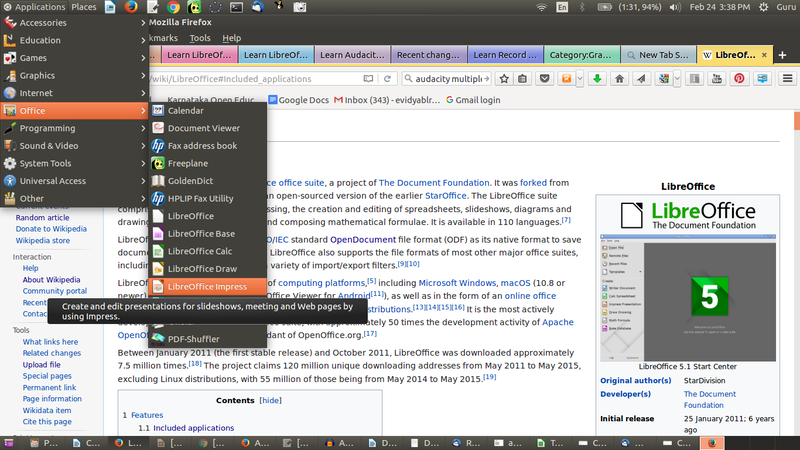Click the Reader View book icon

368,79
